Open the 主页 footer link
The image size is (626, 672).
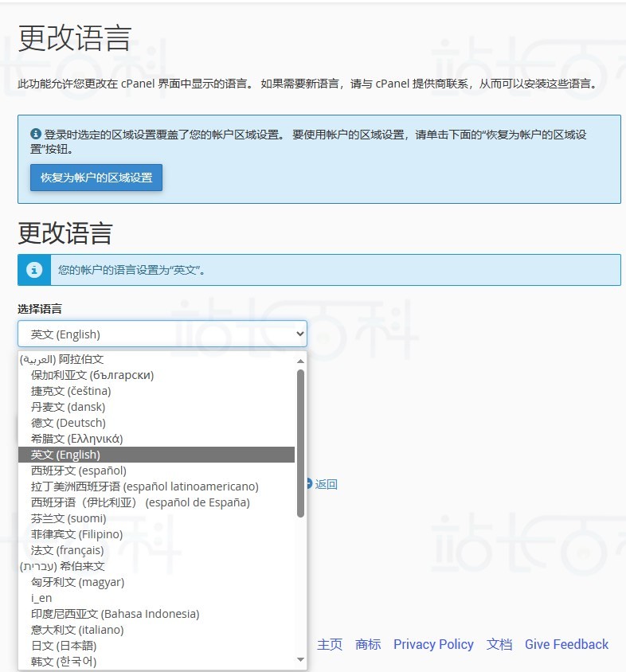tap(329, 644)
